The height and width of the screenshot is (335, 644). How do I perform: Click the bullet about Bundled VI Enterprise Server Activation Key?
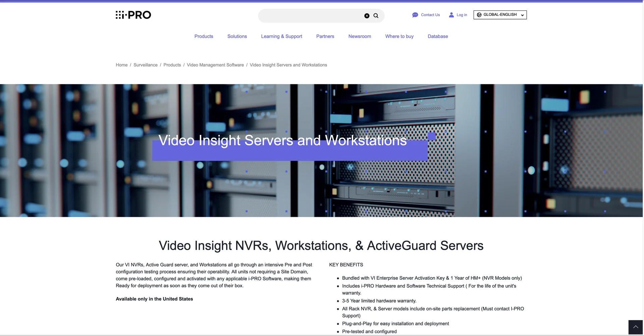[x=432, y=278]
